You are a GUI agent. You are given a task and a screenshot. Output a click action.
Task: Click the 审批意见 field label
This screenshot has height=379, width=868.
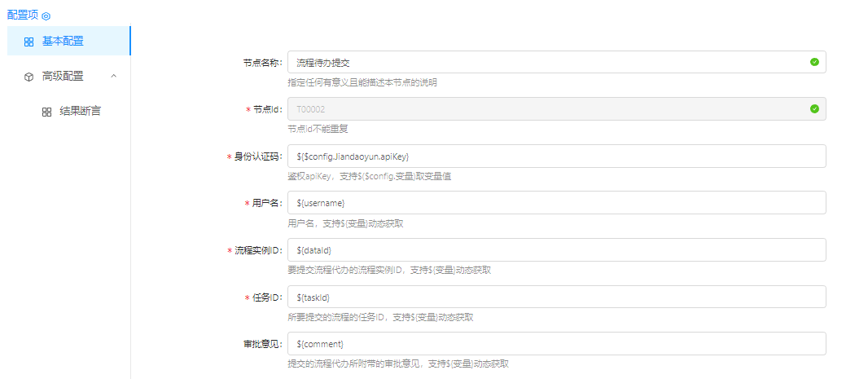pyautogui.click(x=256, y=345)
